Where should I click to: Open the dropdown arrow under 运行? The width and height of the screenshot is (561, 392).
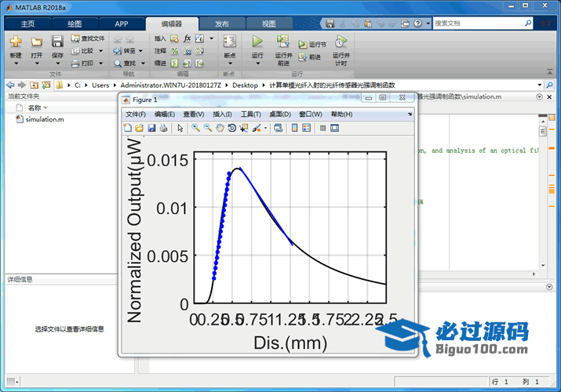click(257, 64)
